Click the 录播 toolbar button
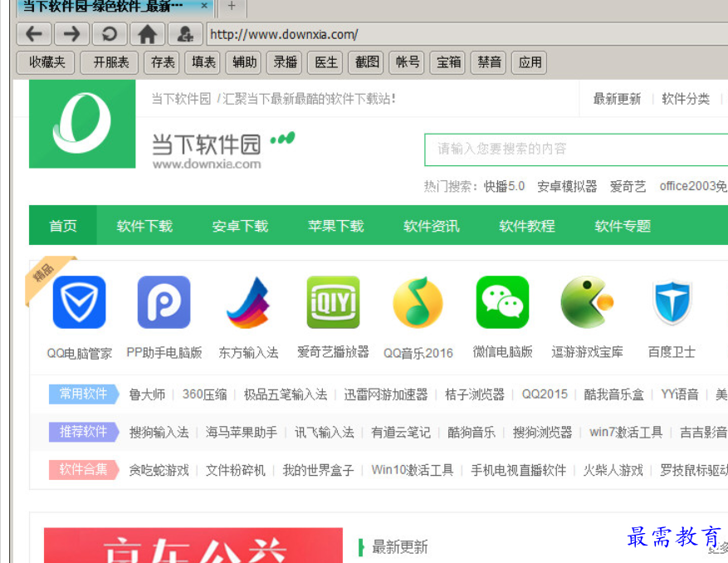Viewport: 728px width, 563px height. tap(285, 62)
